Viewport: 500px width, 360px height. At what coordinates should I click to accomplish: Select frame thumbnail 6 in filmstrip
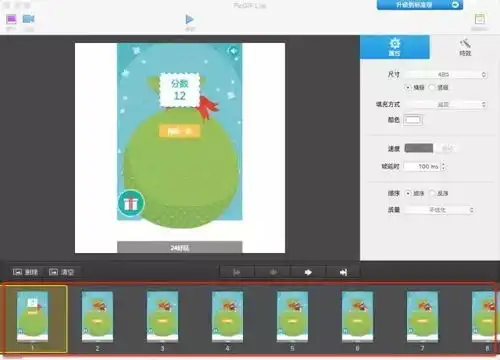(x=357, y=316)
